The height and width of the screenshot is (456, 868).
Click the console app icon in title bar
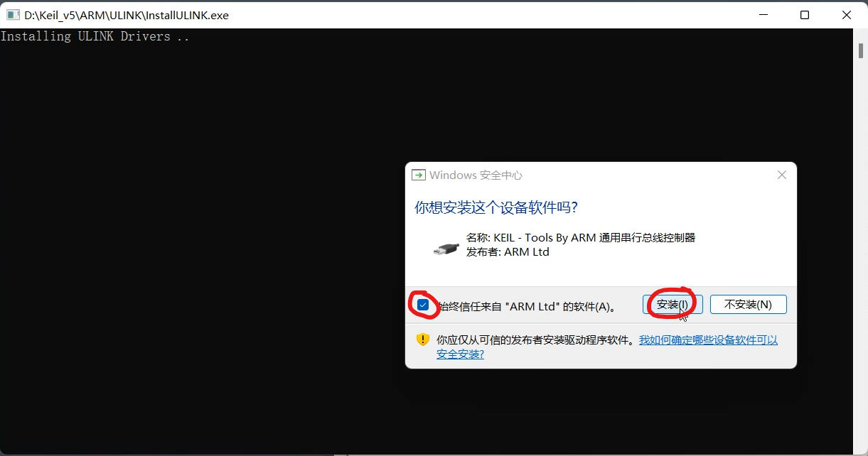13,15
